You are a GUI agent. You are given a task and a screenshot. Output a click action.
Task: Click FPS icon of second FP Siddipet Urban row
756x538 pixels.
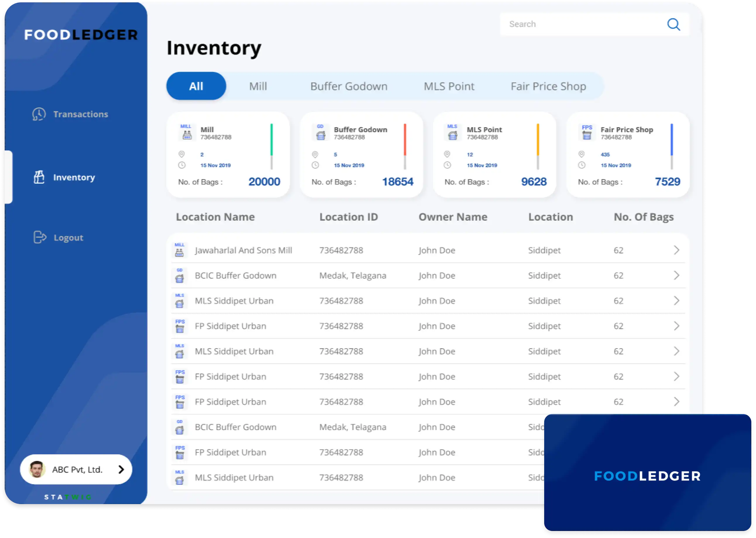(x=180, y=377)
